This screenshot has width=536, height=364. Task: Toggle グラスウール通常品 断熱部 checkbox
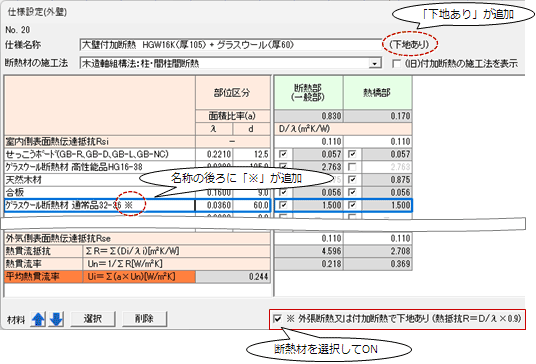[283, 205]
